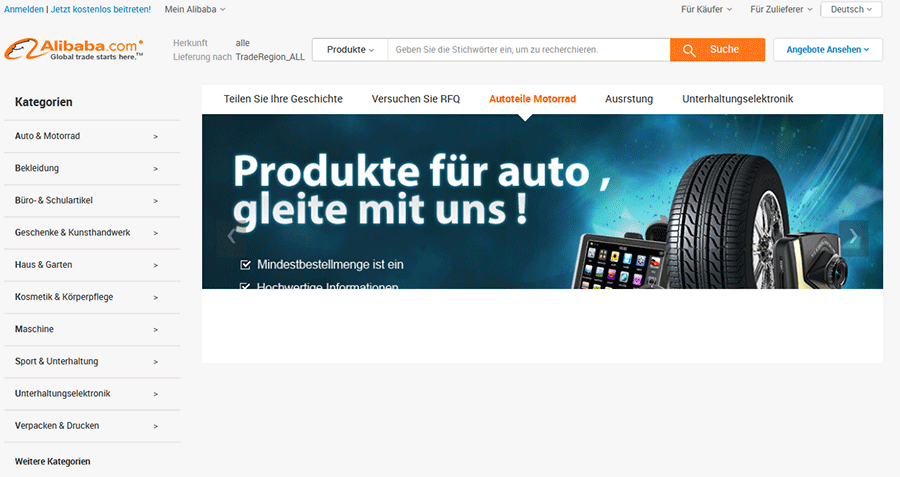900x477 pixels.
Task: Expand the Unterhaltungselektronik sidebar arrow
Action: click(x=156, y=394)
